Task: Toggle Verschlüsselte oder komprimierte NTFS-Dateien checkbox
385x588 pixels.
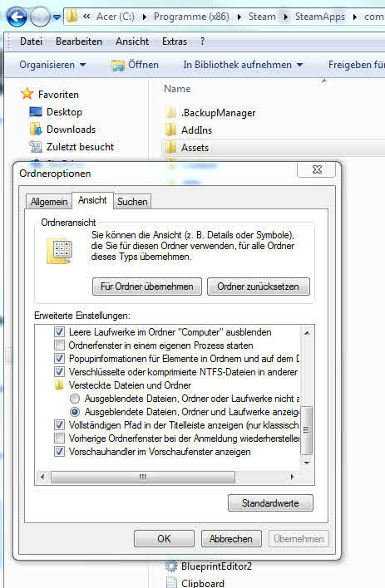Action: pyautogui.click(x=59, y=371)
